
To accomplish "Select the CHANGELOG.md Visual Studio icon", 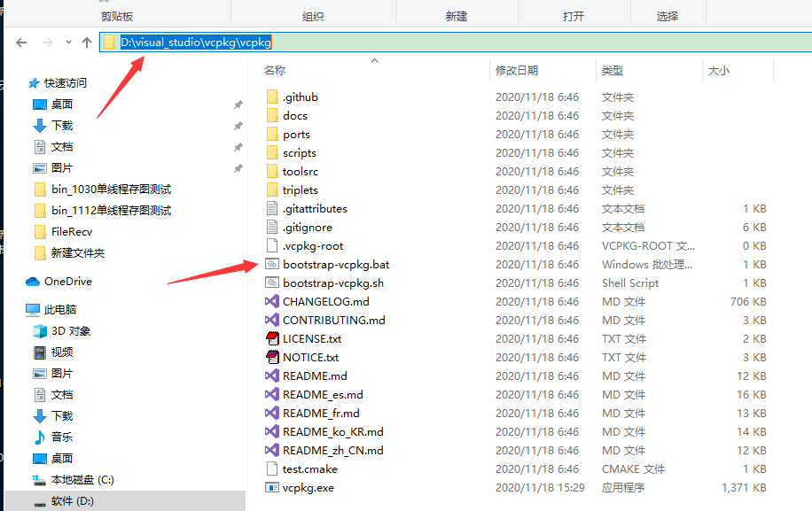I will (x=272, y=301).
